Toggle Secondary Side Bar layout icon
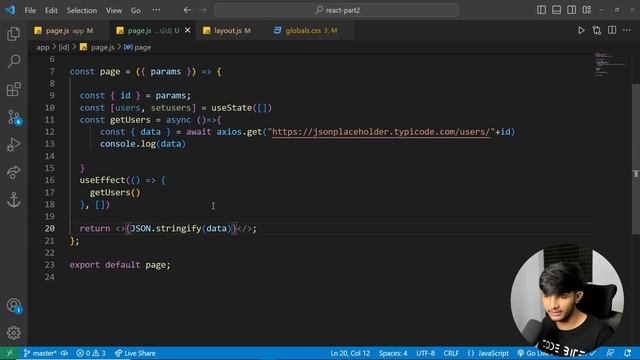This screenshot has height=360, width=640. coord(571,10)
